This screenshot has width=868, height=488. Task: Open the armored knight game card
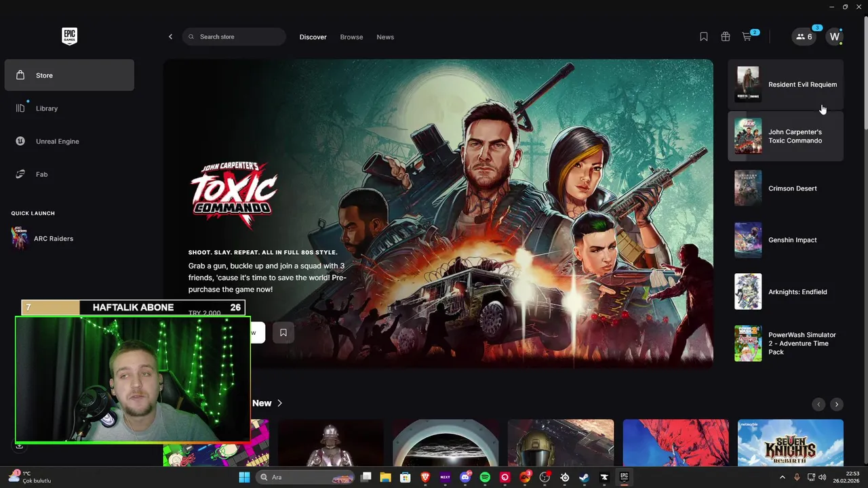[x=330, y=443]
